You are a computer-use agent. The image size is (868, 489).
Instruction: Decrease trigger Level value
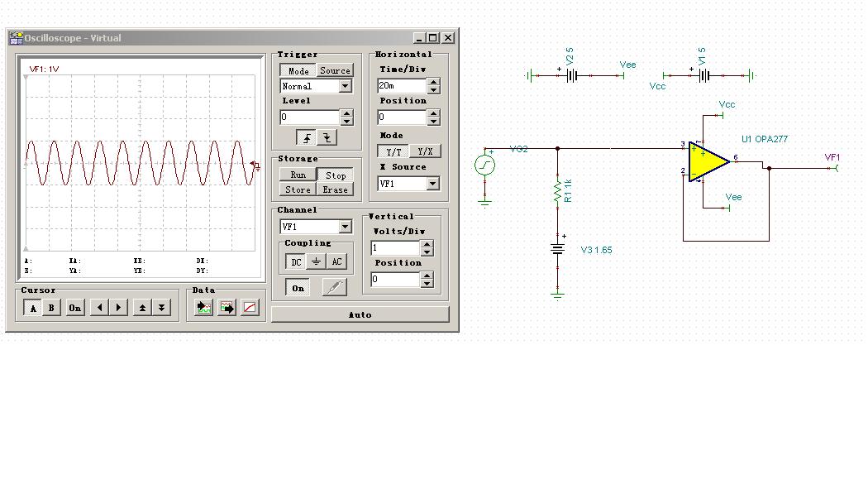346,122
